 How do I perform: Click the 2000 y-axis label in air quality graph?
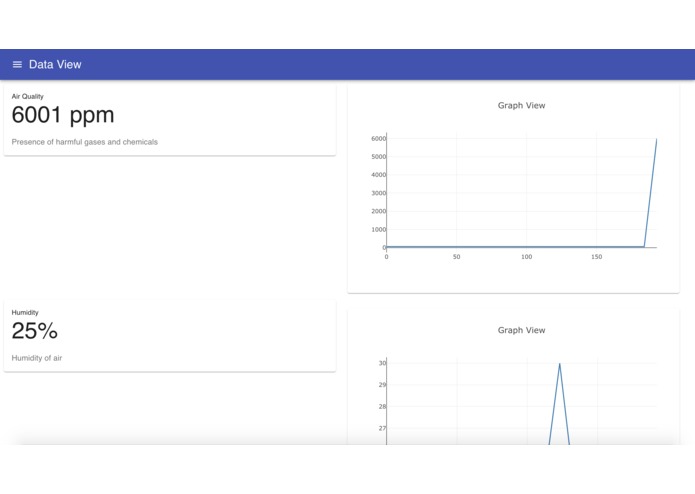[x=379, y=211]
